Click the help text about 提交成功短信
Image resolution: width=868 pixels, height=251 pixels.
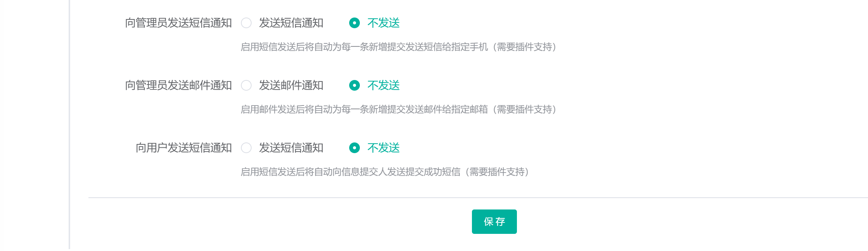tap(385, 172)
